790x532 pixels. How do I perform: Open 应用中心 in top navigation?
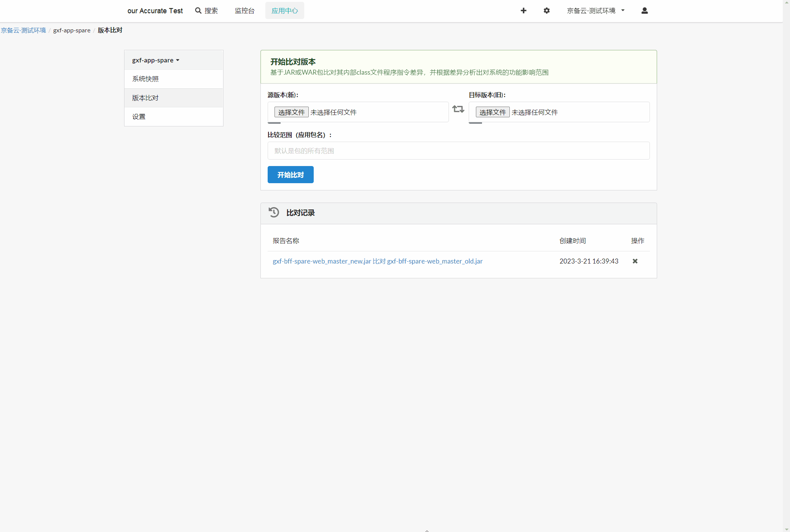[x=284, y=11]
